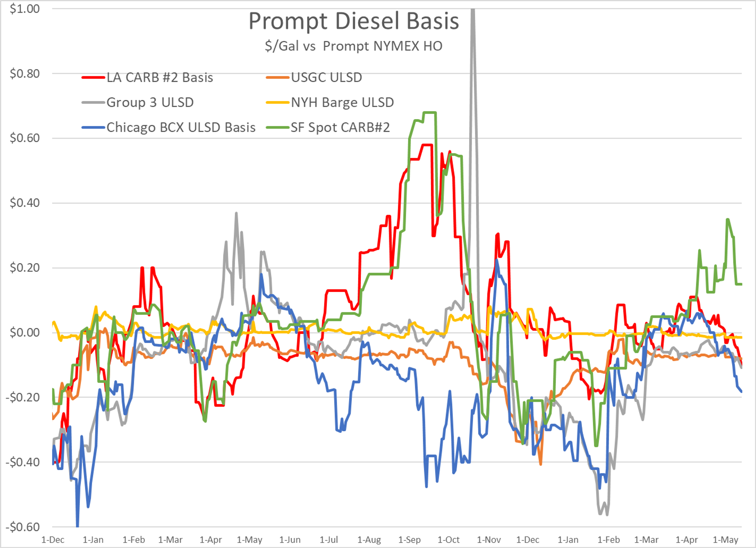Click the yellow NYH Barge ULSD legend swatch
The image size is (756, 548).
(x=277, y=102)
